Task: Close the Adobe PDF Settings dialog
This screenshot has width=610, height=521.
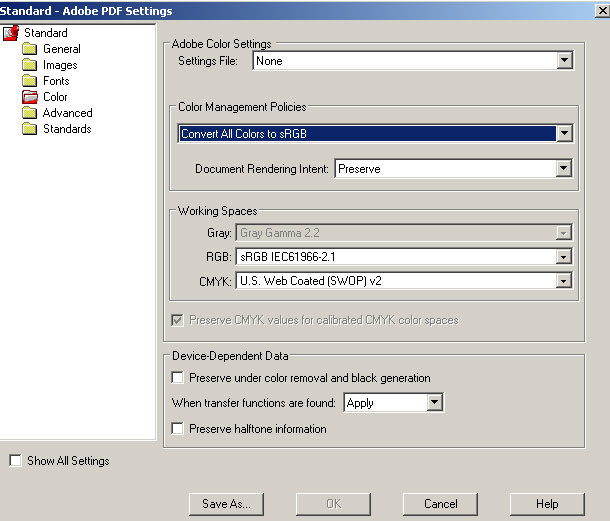Action: tap(603, 11)
